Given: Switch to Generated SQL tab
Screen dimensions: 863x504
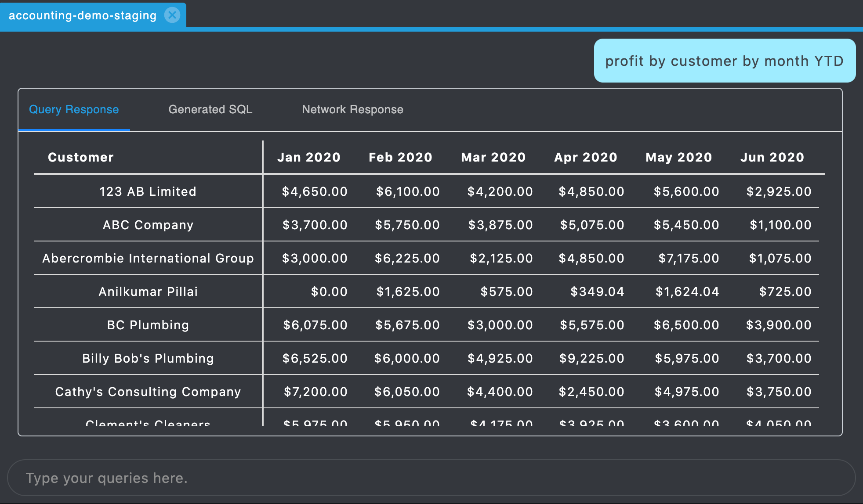Looking at the screenshot, I should coord(210,109).
